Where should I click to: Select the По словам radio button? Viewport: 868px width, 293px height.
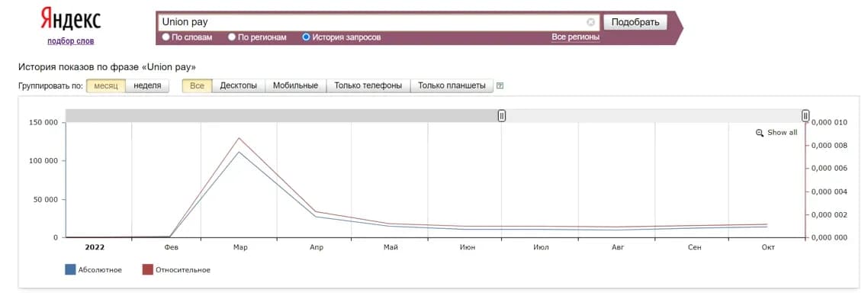166,37
